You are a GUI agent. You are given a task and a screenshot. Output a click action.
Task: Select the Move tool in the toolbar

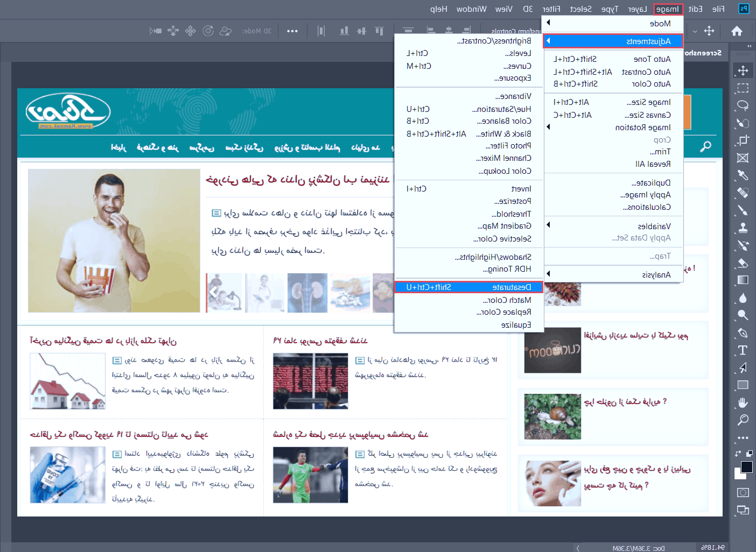[743, 70]
